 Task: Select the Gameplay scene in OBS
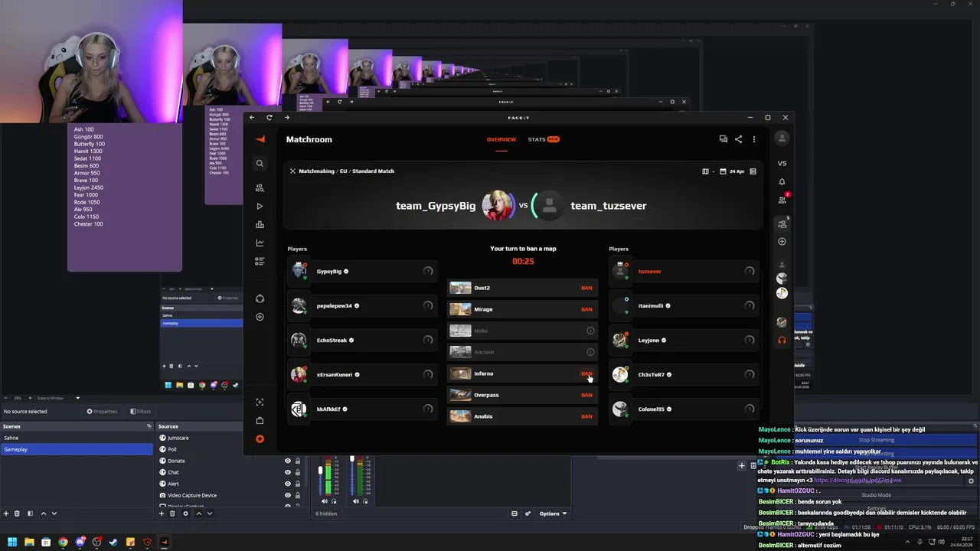(x=77, y=449)
